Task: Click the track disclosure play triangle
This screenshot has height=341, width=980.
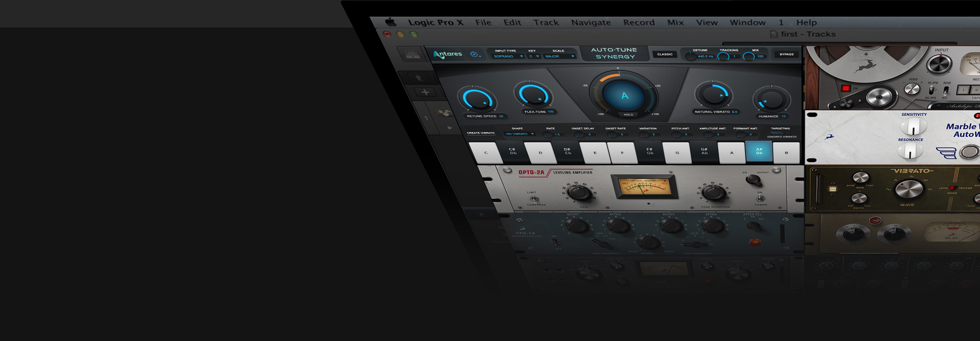Action: pos(450,128)
